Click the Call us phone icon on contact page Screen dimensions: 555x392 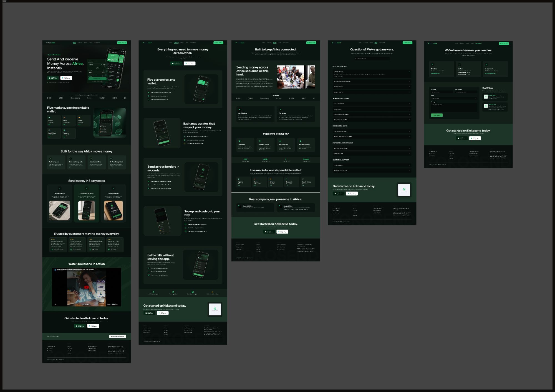pyautogui.click(x=459, y=65)
